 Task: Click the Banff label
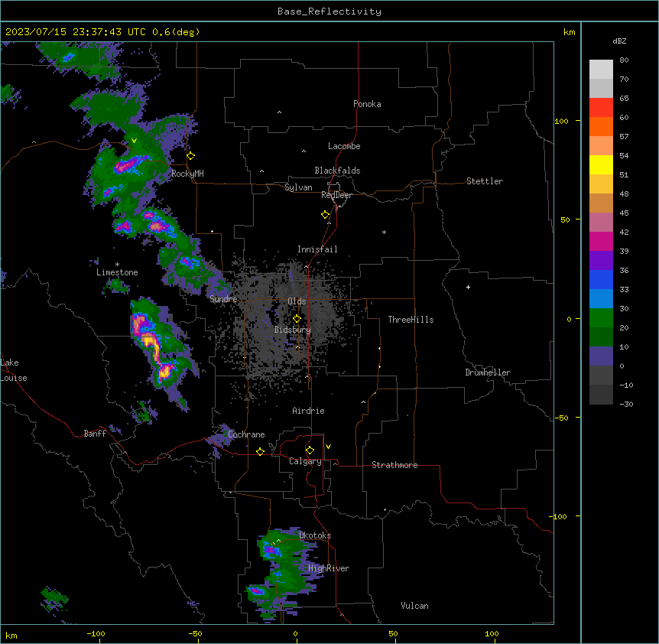coord(95,434)
